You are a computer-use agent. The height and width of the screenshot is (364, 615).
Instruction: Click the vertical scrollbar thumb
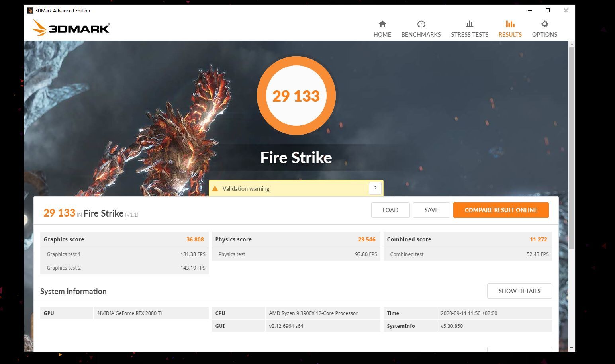coord(572,148)
